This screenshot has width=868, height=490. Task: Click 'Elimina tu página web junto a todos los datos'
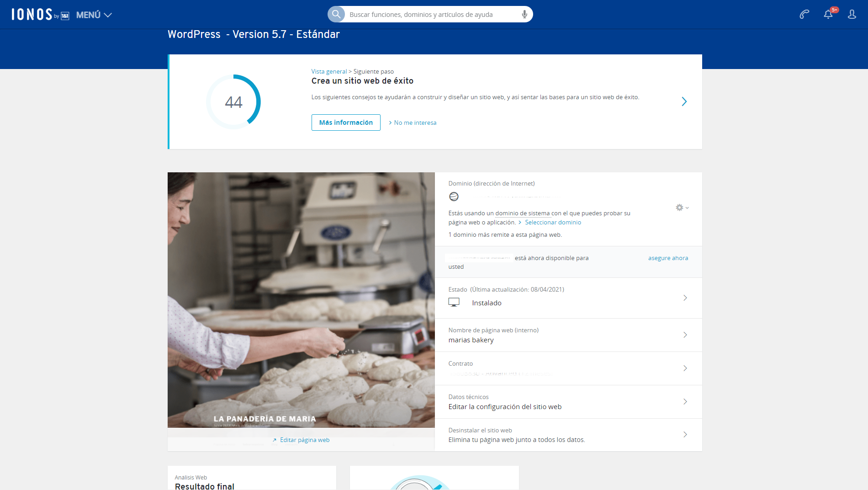(517, 440)
